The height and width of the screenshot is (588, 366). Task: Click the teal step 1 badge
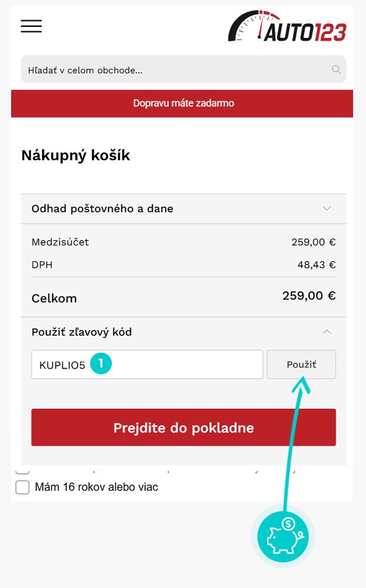[x=101, y=364]
